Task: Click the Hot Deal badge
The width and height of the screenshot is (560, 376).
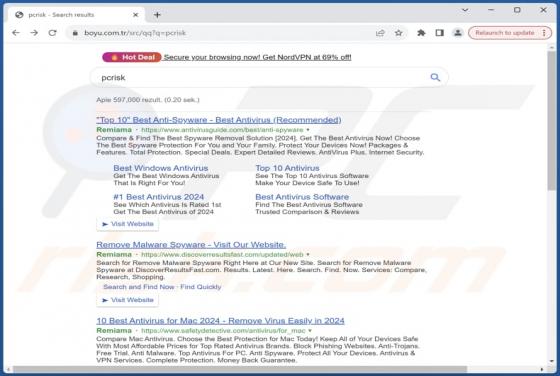Action: click(x=132, y=57)
